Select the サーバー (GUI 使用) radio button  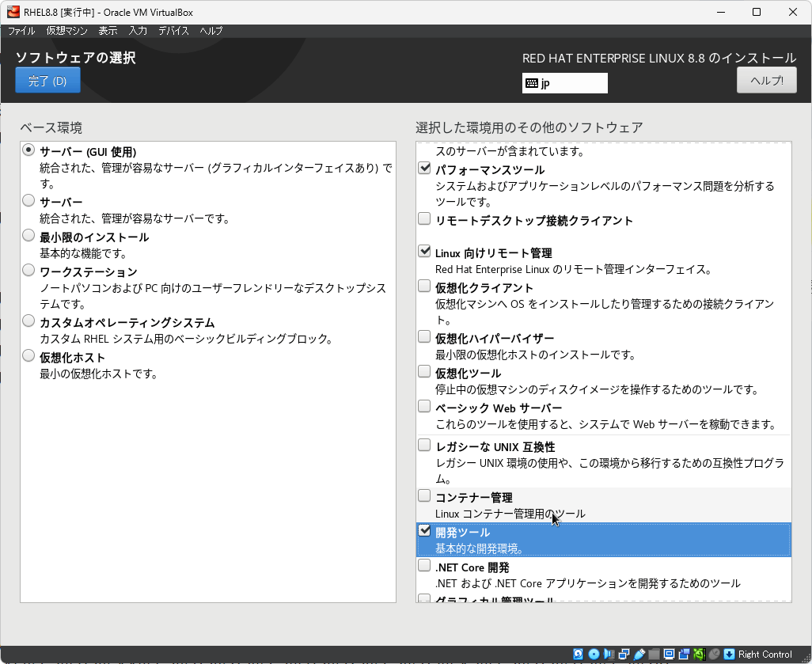coord(28,150)
